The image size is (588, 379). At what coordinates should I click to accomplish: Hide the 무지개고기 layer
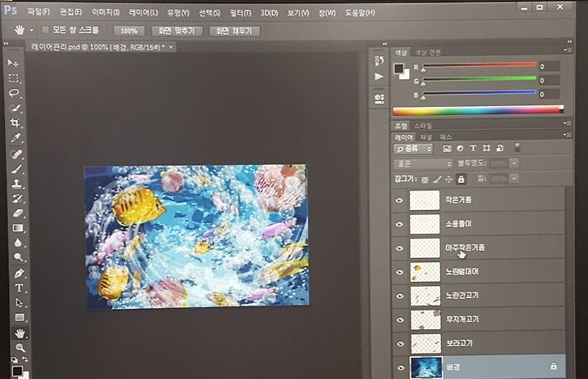click(x=400, y=319)
